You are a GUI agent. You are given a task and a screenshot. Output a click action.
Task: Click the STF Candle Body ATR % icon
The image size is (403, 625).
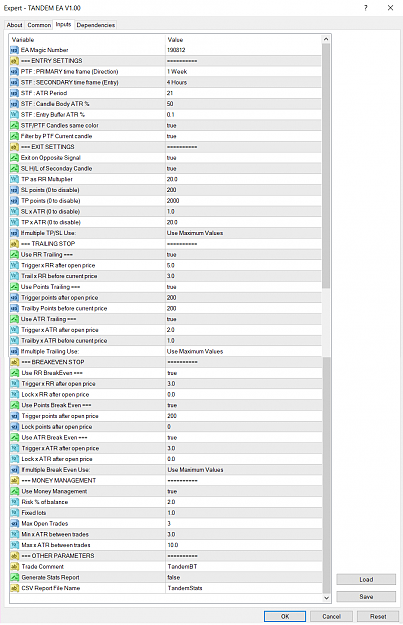point(14,104)
